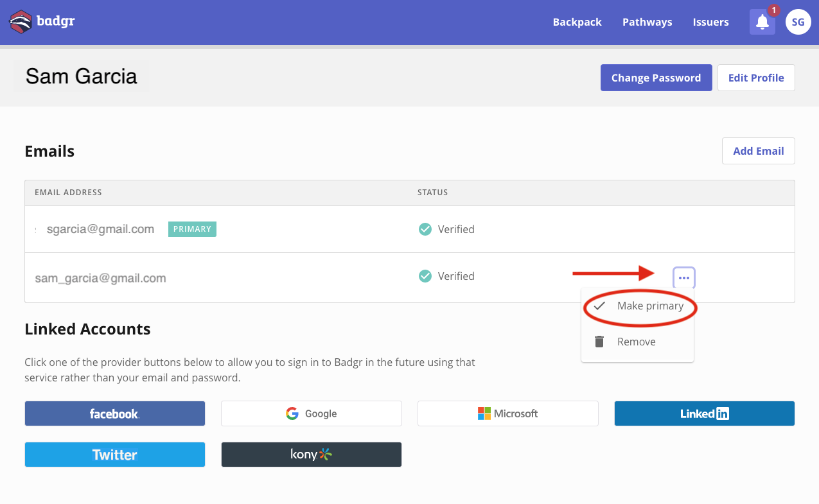The height and width of the screenshot is (504, 819).
Task: Link account with Microsoft
Action: pos(508,413)
